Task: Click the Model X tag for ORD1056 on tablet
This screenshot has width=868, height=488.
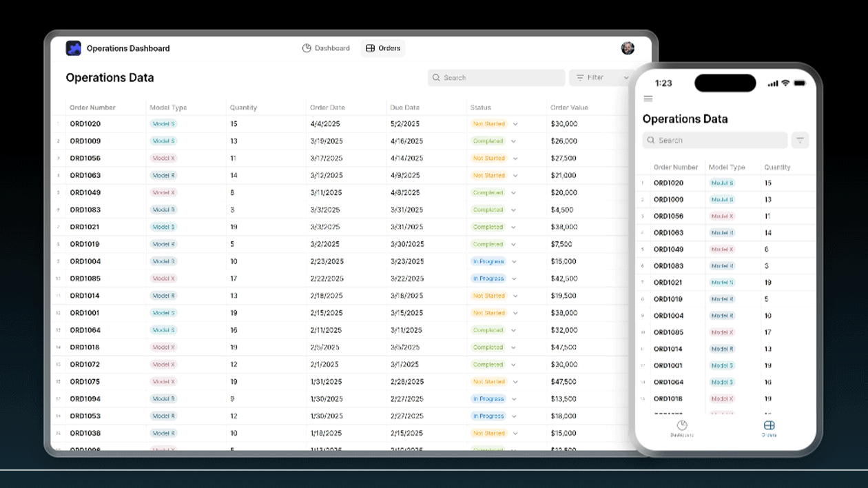Action: coord(163,159)
